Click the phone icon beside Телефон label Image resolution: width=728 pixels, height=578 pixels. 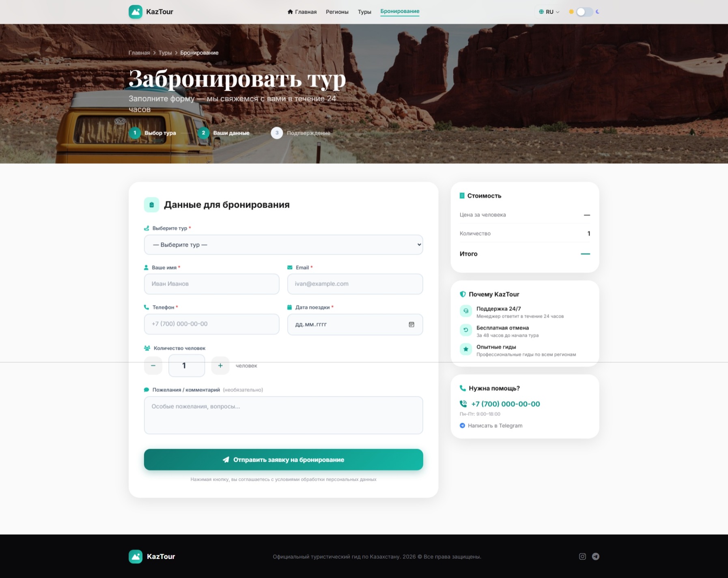click(x=146, y=307)
